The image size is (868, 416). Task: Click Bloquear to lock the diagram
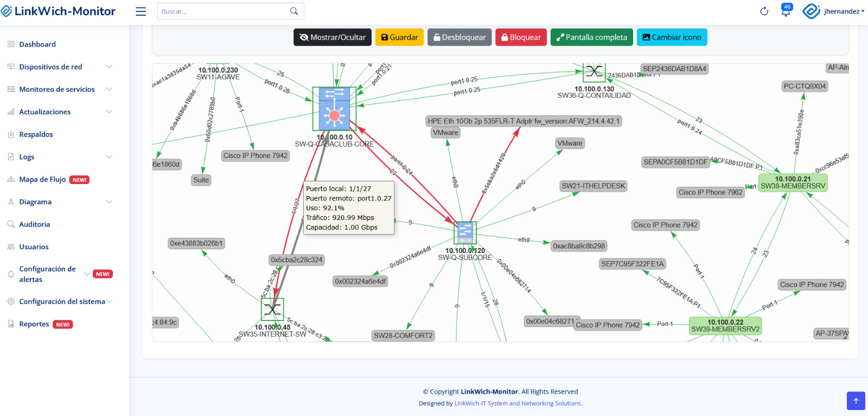click(x=521, y=37)
